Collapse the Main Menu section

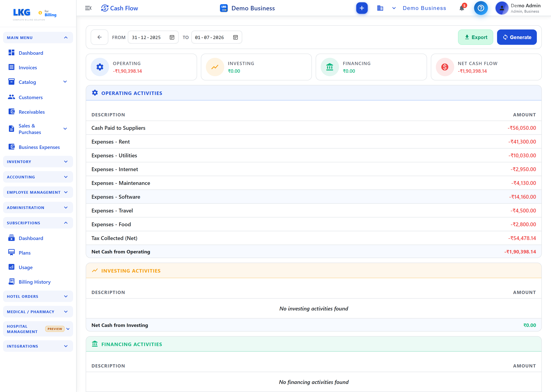coord(38,38)
